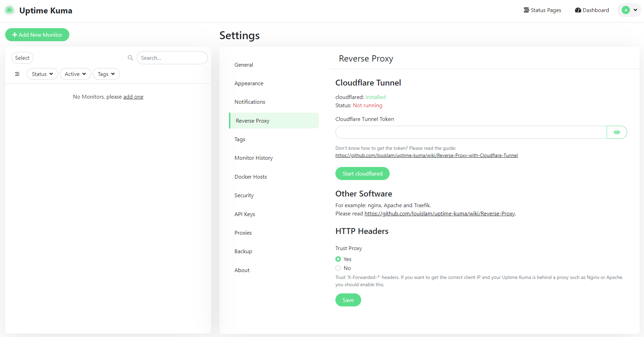The image size is (644, 337).
Task: Open About settings section
Action: (274, 270)
